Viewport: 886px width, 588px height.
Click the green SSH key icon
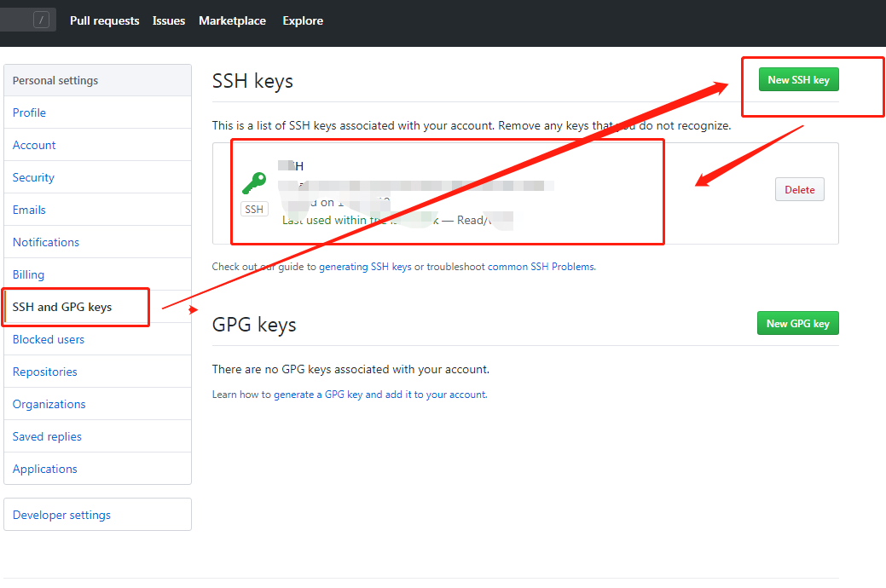[x=254, y=183]
